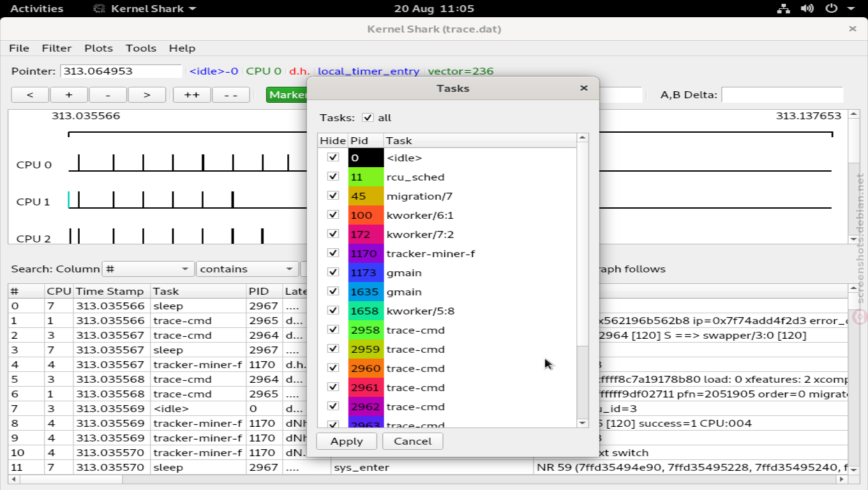Screen dimensions: 868x490
Task: Click the Tasks list scroll up arrow
Action: pyautogui.click(x=582, y=138)
